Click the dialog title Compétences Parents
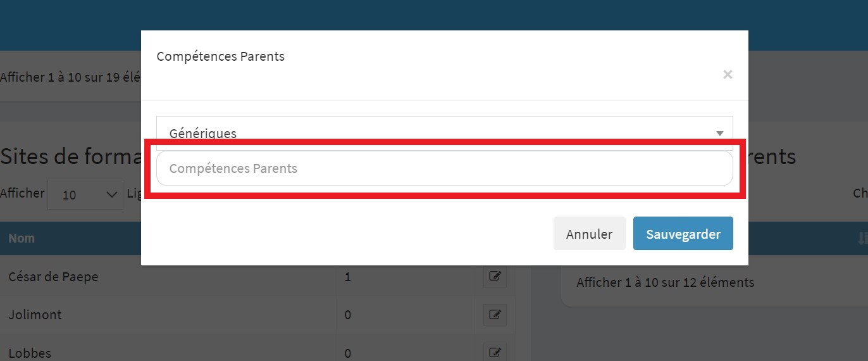The height and width of the screenshot is (361, 868). [x=220, y=56]
